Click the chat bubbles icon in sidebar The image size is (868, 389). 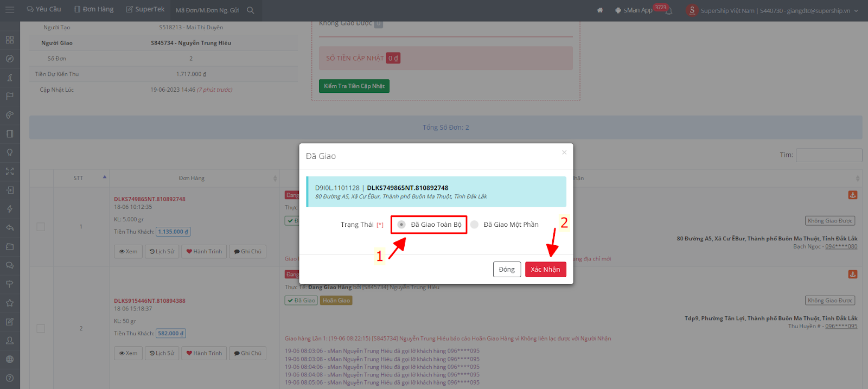10,265
